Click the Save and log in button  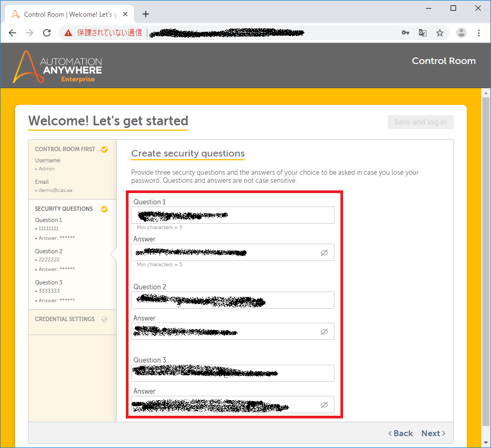[x=421, y=122]
